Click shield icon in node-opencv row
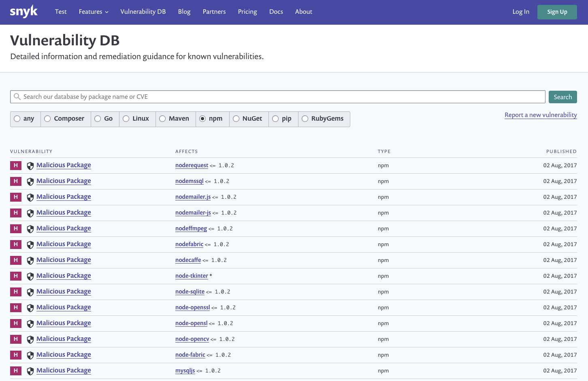 pyautogui.click(x=30, y=340)
